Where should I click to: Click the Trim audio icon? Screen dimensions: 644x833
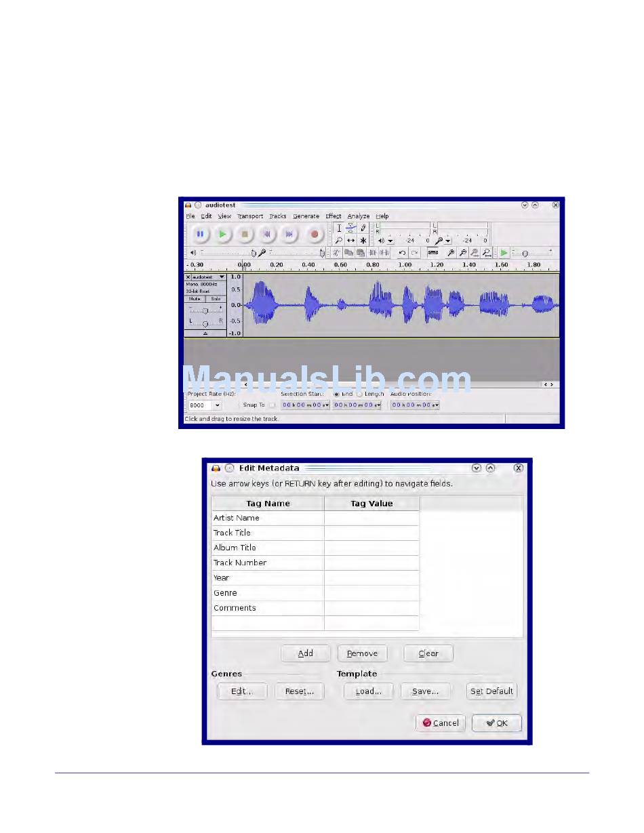tap(373, 252)
